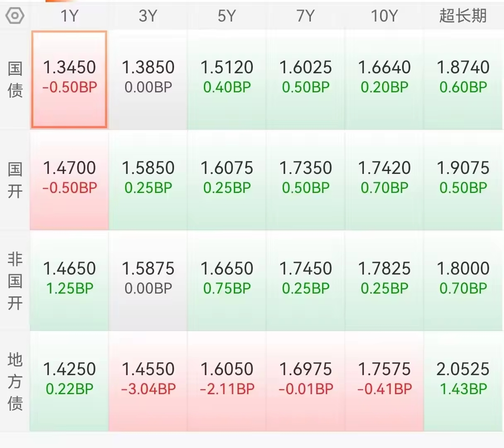Open 国债 10Y yield cell 1.6640
This screenshot has width=504, height=448.
pos(384,79)
